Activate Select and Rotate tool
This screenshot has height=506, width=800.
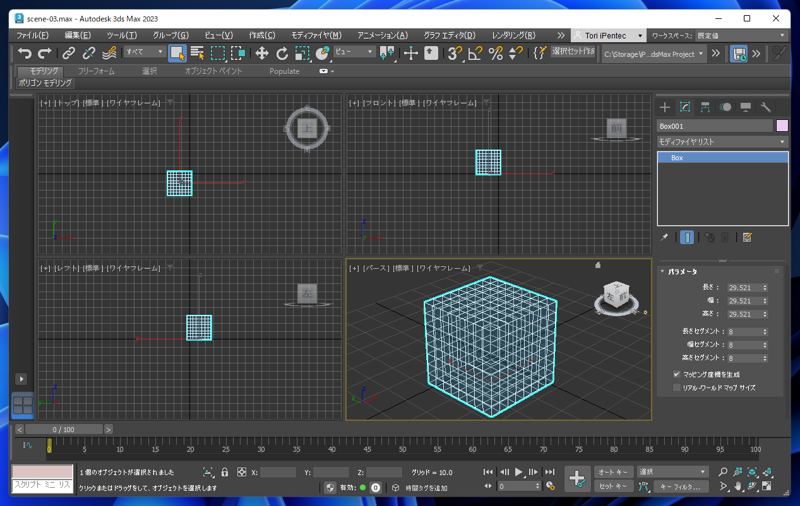(x=282, y=53)
